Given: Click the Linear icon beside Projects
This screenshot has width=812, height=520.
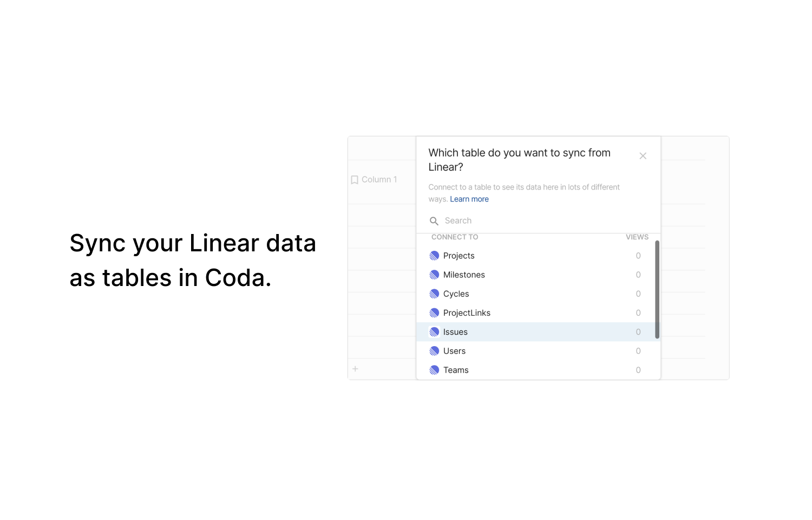Looking at the screenshot, I should tap(434, 256).
